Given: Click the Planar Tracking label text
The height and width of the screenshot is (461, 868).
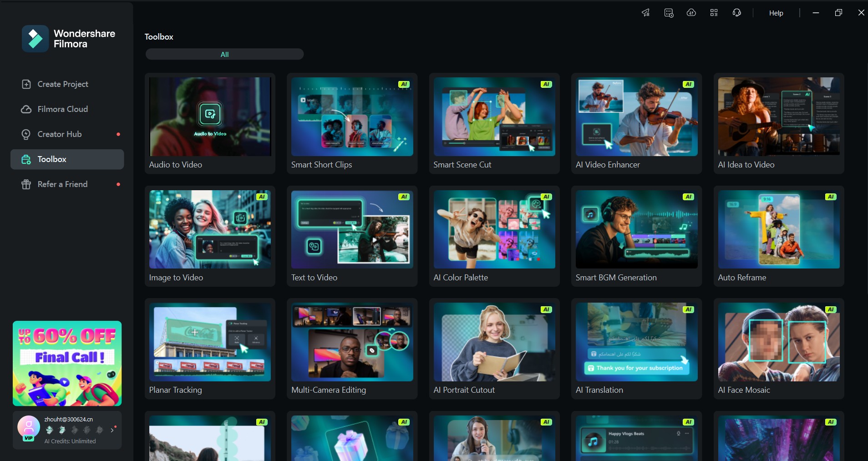Looking at the screenshot, I should point(176,390).
